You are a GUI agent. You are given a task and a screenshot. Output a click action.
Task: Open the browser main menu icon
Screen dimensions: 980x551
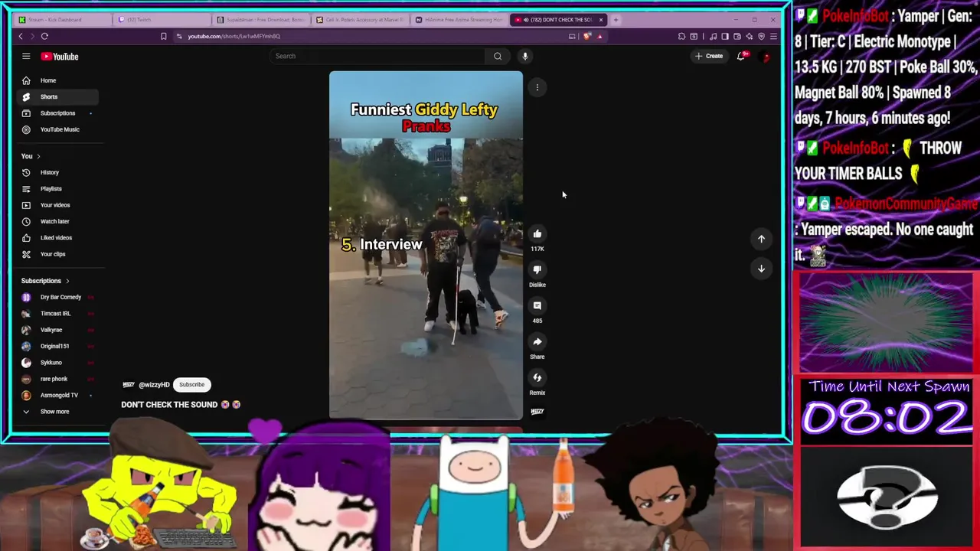pos(773,36)
